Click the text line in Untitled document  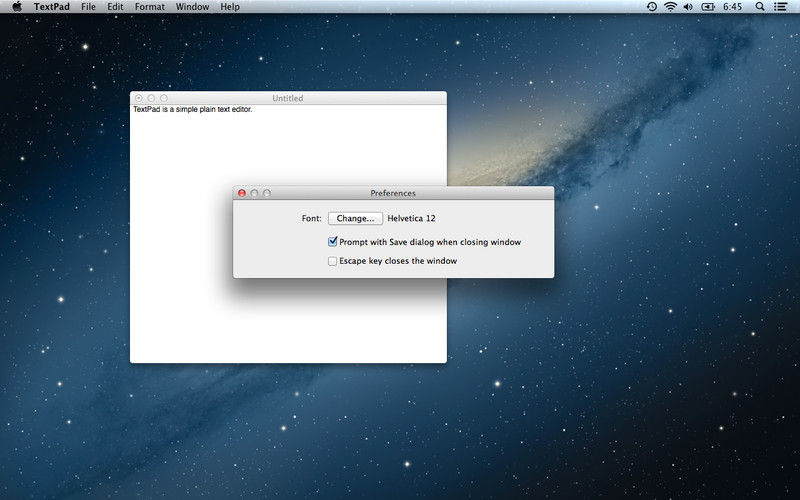tap(193, 109)
